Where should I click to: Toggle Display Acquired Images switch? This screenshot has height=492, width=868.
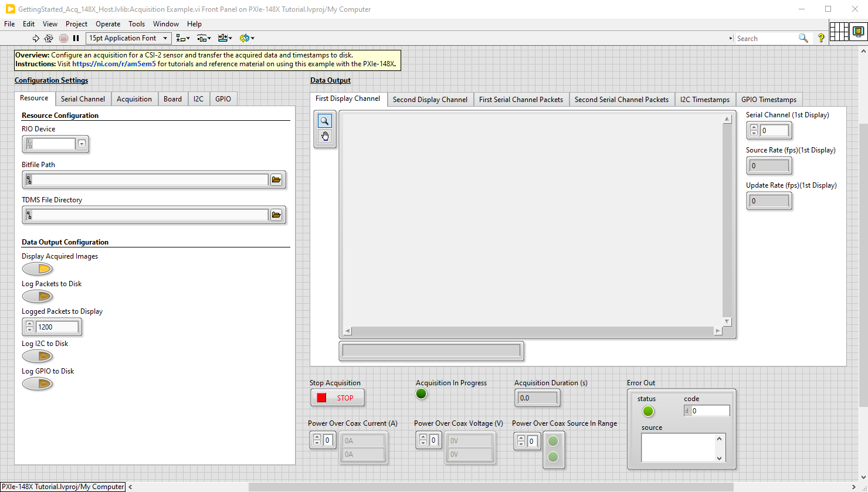coord(38,269)
